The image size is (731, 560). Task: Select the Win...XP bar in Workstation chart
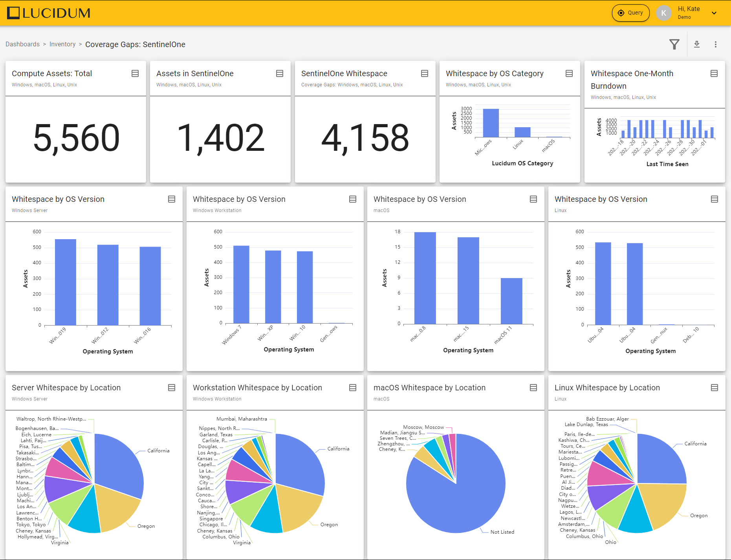coord(273,287)
